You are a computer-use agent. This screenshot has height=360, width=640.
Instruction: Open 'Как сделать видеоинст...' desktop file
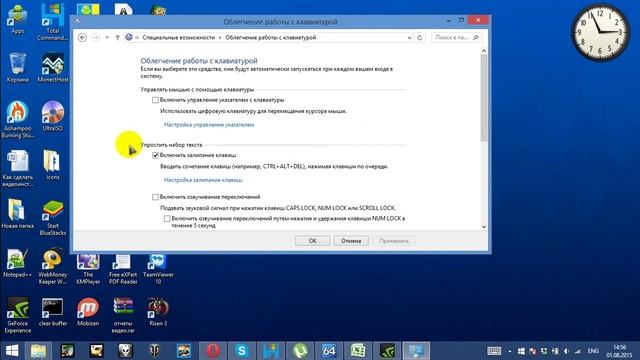(18, 168)
